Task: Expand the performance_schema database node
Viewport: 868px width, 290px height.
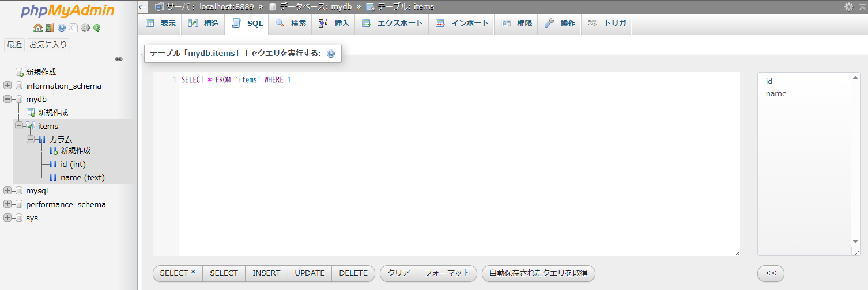Action: click(x=7, y=204)
